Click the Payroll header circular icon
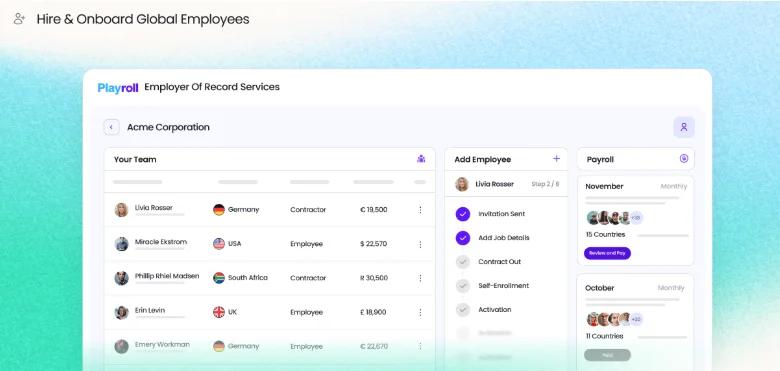 point(684,159)
